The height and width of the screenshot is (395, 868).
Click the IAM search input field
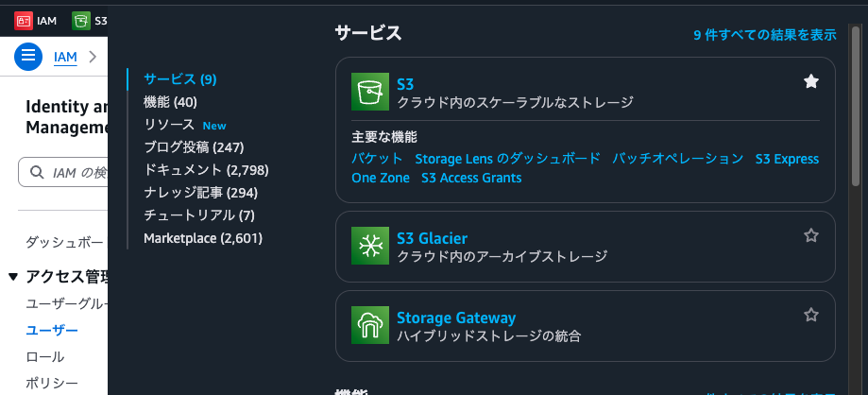(x=63, y=172)
